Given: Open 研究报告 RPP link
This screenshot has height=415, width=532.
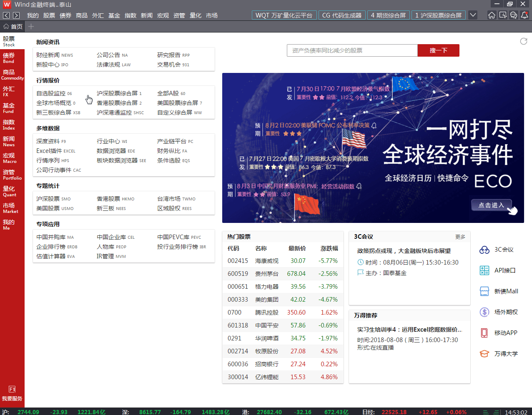Looking at the screenshot, I should [x=173, y=55].
